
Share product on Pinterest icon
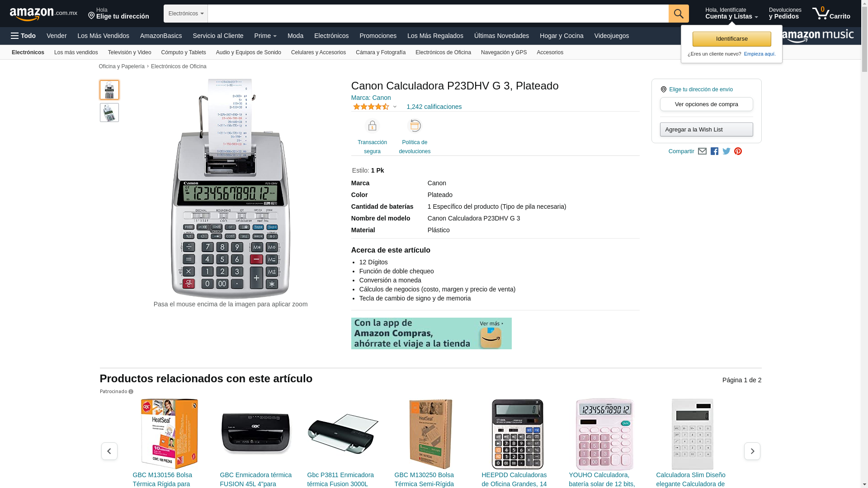coord(738,151)
